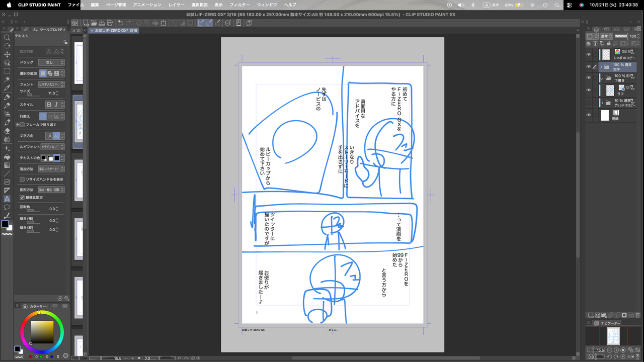Toggle the Italic style button
The image size is (644, 362).
point(56,105)
